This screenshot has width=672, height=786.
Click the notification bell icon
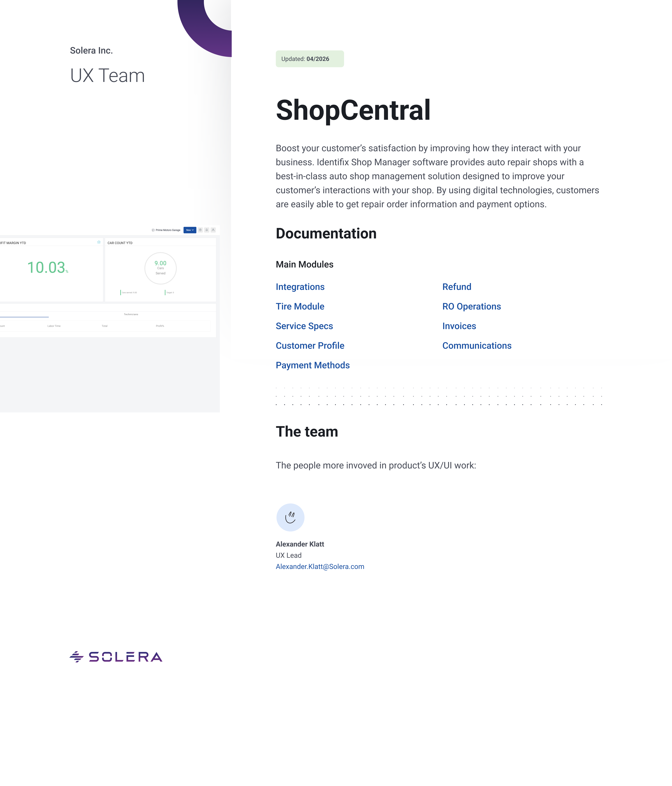[x=207, y=230]
